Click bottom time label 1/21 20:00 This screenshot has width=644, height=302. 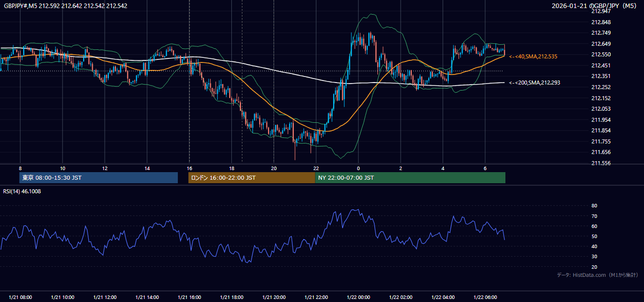pyautogui.click(x=274, y=297)
